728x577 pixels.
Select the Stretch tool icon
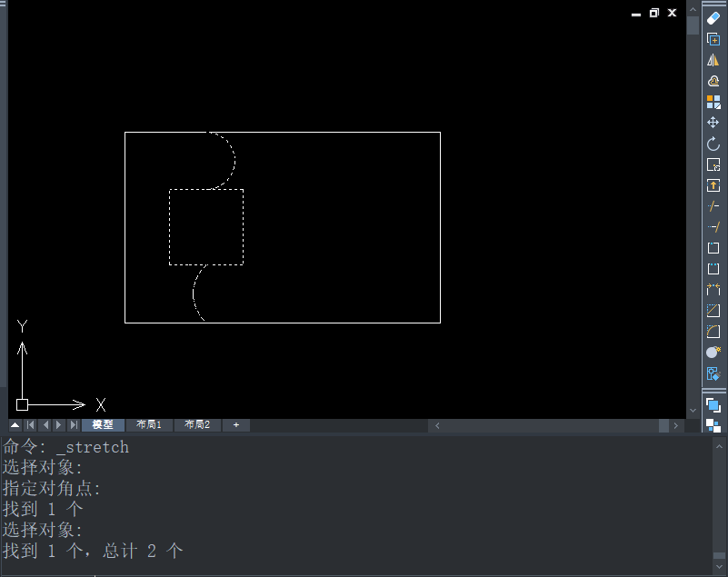click(x=713, y=185)
